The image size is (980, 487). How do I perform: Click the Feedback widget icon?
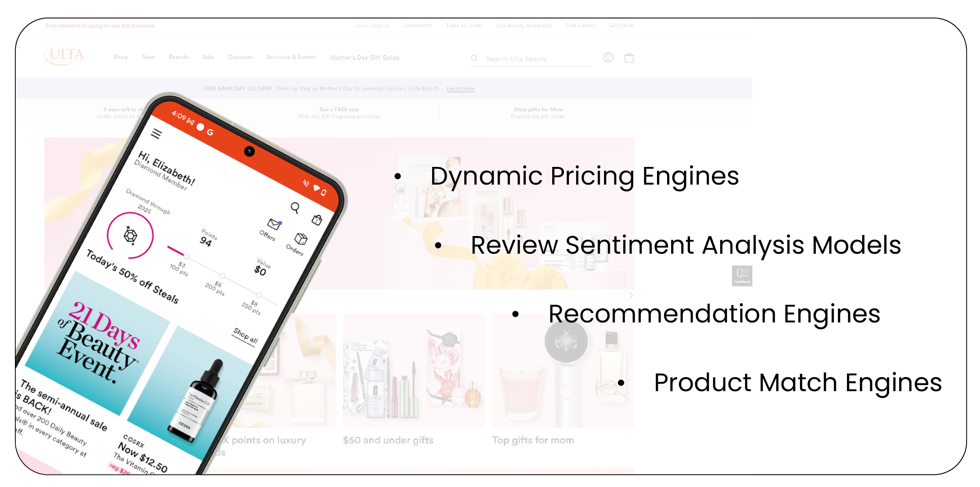(742, 276)
